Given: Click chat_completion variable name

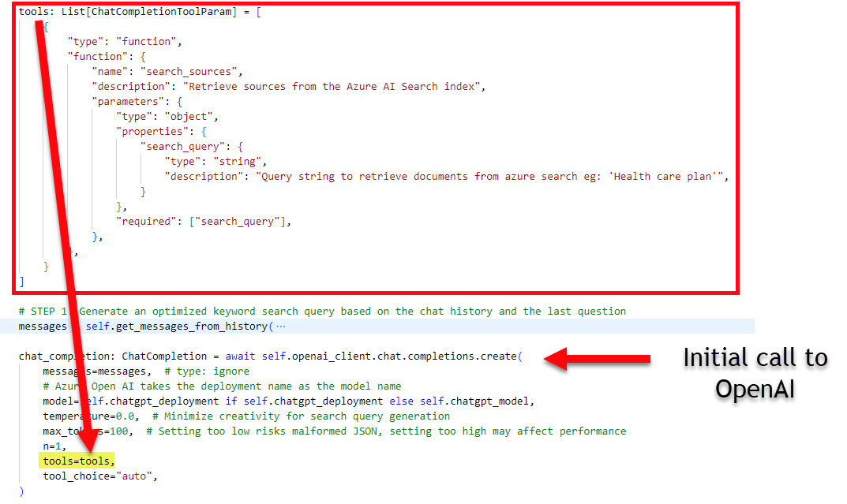Looking at the screenshot, I should click(64, 357).
